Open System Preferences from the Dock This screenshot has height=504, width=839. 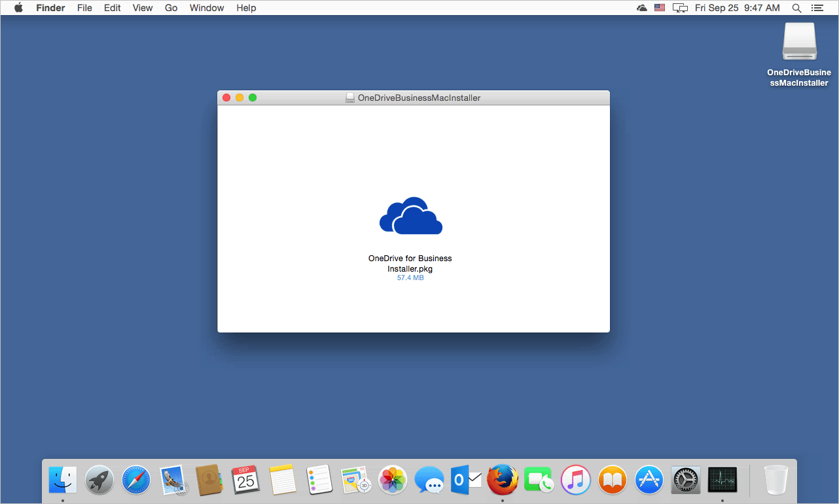686,480
